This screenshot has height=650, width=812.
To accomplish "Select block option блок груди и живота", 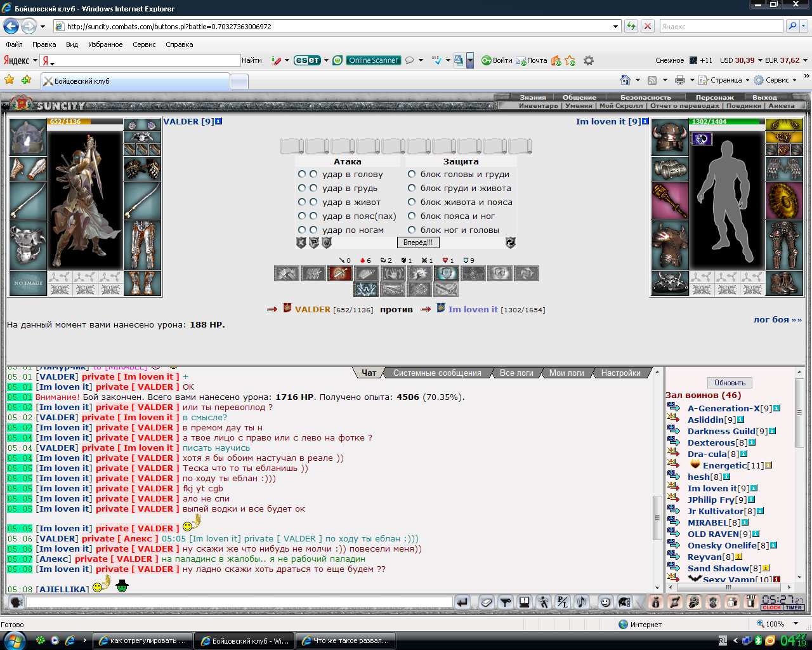I will 412,188.
